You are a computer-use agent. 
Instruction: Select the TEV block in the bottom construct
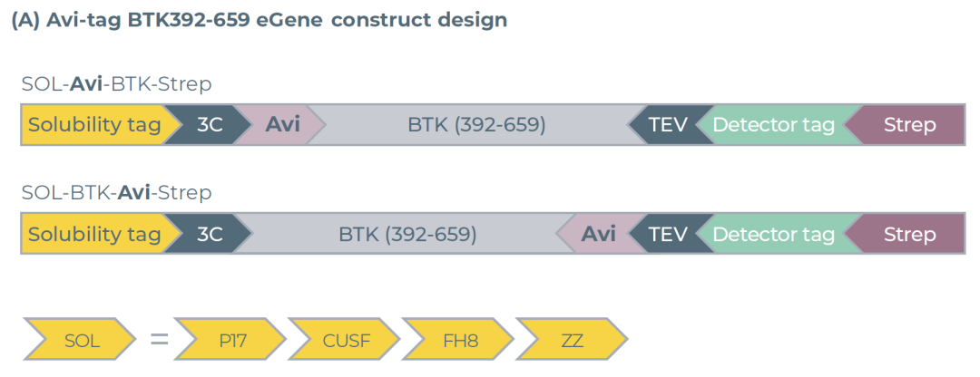coord(668,234)
